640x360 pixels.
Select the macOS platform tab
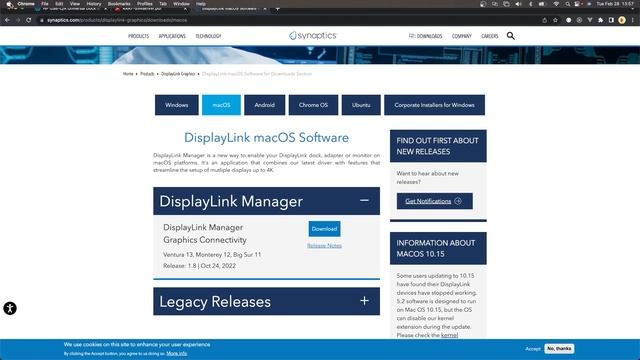coord(221,105)
